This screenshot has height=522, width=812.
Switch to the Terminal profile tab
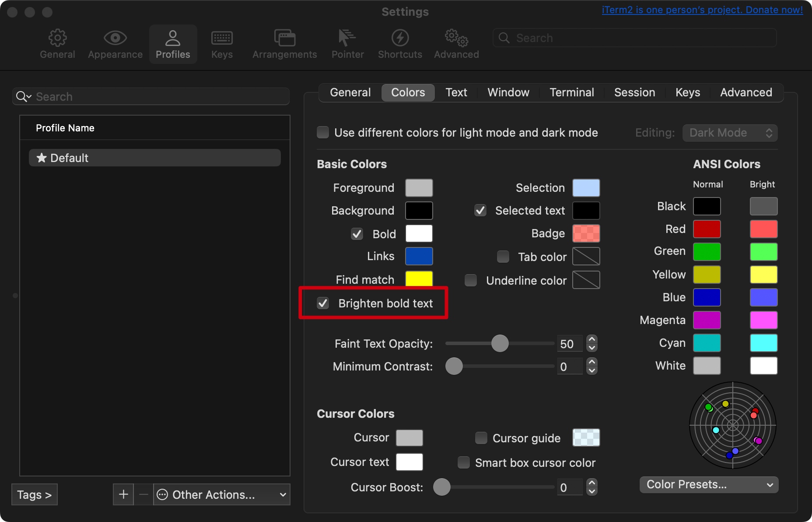point(571,92)
